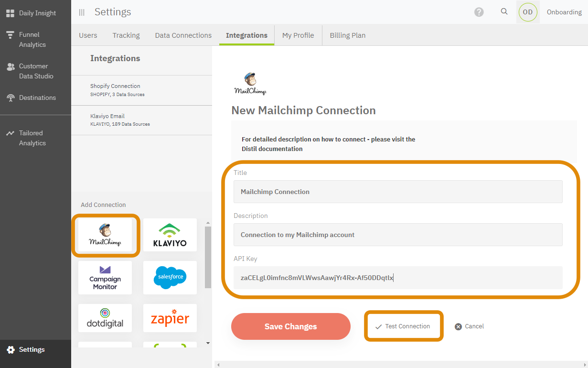Add a dotdigital connection tile
This screenshot has height=368, width=588.
(x=105, y=318)
